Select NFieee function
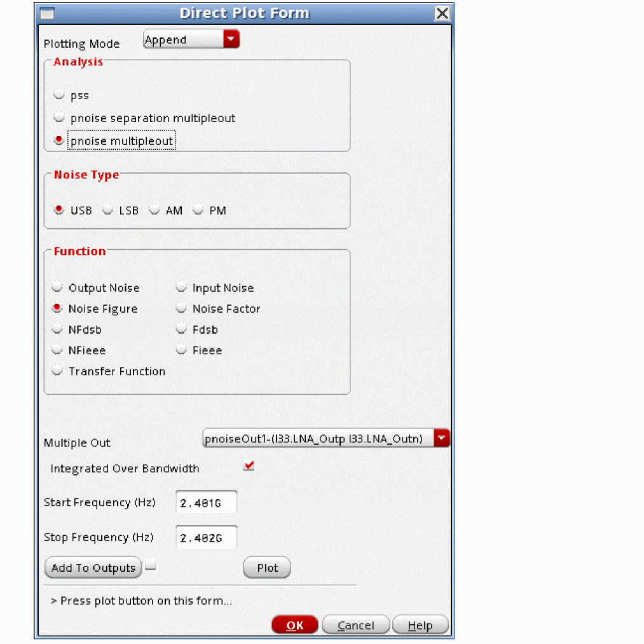Viewport: 644px width, 644px height. (57, 350)
